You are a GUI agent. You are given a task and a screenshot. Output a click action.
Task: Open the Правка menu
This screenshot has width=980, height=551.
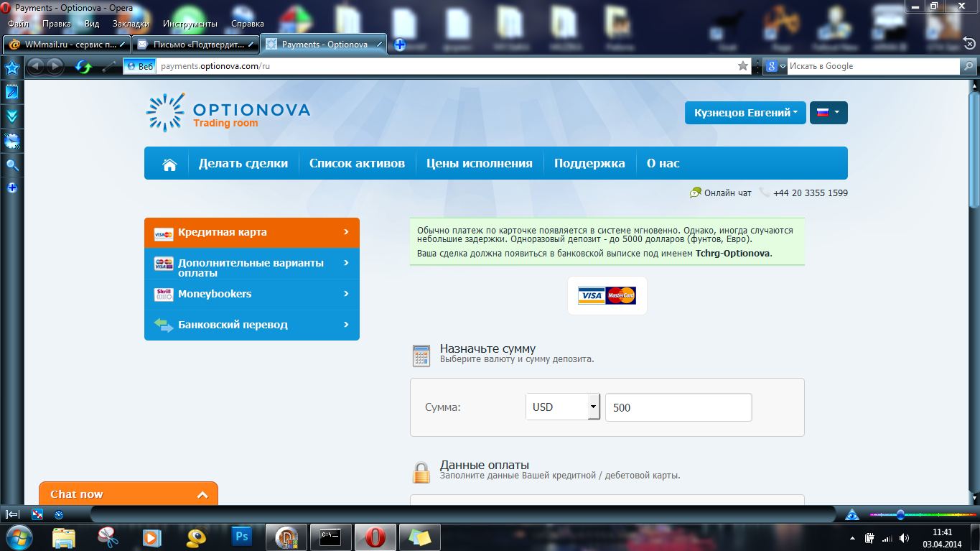click(57, 24)
